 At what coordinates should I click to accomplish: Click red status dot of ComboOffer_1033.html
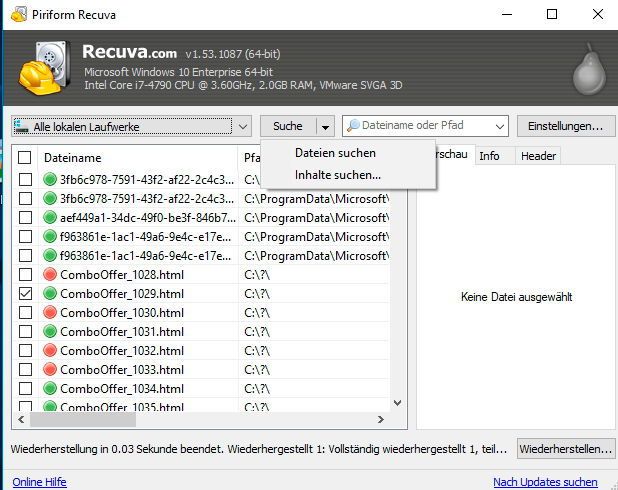[x=50, y=369]
